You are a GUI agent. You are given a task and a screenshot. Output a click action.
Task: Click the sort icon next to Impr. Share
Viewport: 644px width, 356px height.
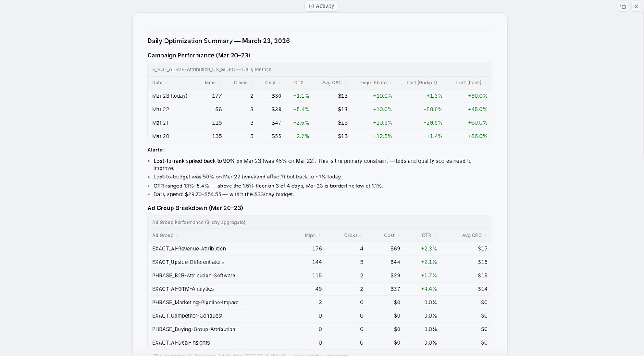pyautogui.click(x=391, y=83)
